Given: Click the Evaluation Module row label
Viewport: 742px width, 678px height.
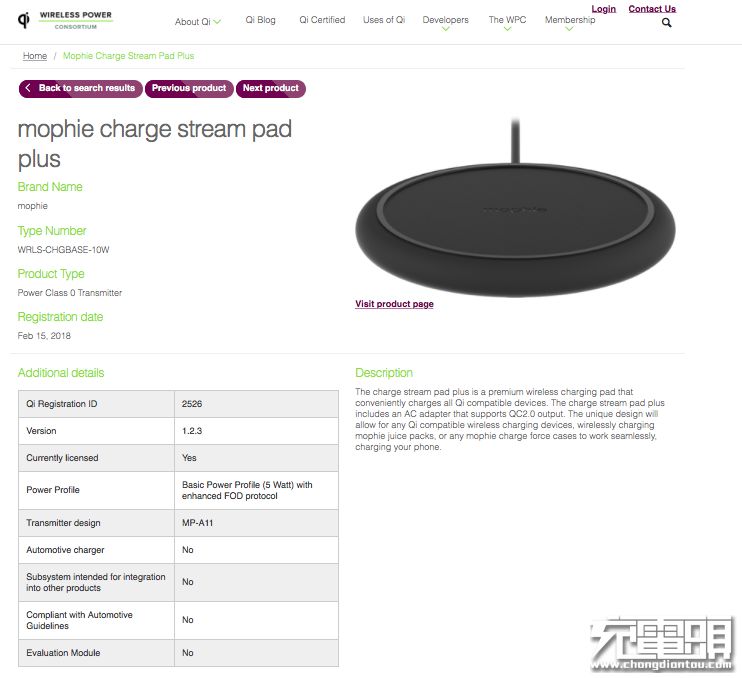Looking at the screenshot, I should pos(63,653).
